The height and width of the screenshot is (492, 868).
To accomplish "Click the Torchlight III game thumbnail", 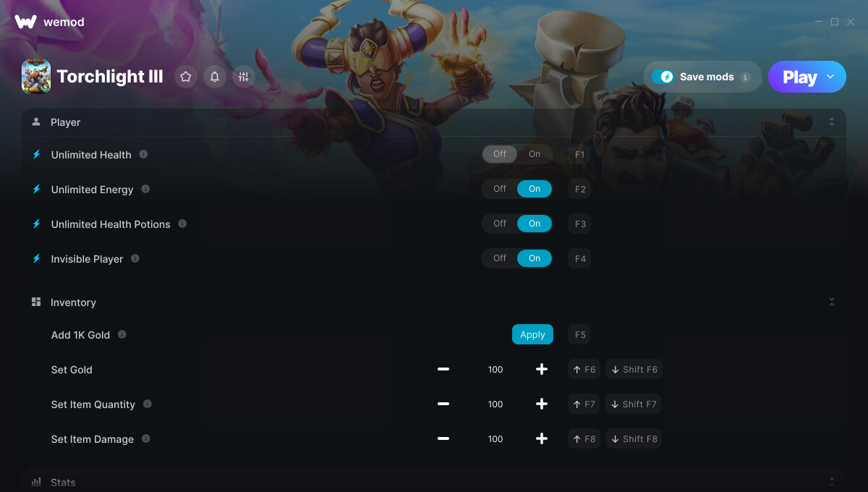I will [36, 77].
